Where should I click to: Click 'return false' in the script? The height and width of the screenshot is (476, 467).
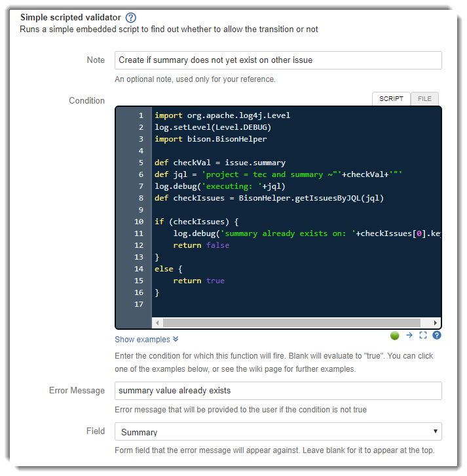click(201, 245)
